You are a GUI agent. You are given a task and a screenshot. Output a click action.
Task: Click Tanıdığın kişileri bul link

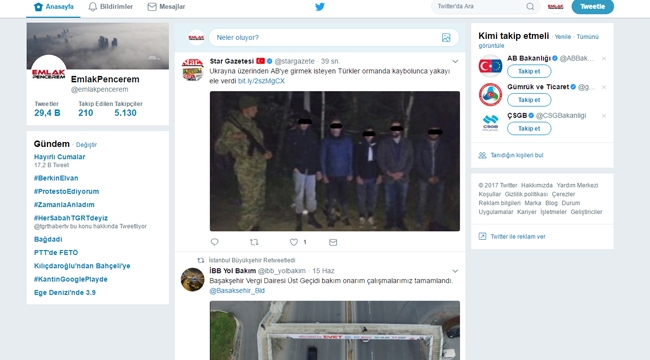pos(517,155)
